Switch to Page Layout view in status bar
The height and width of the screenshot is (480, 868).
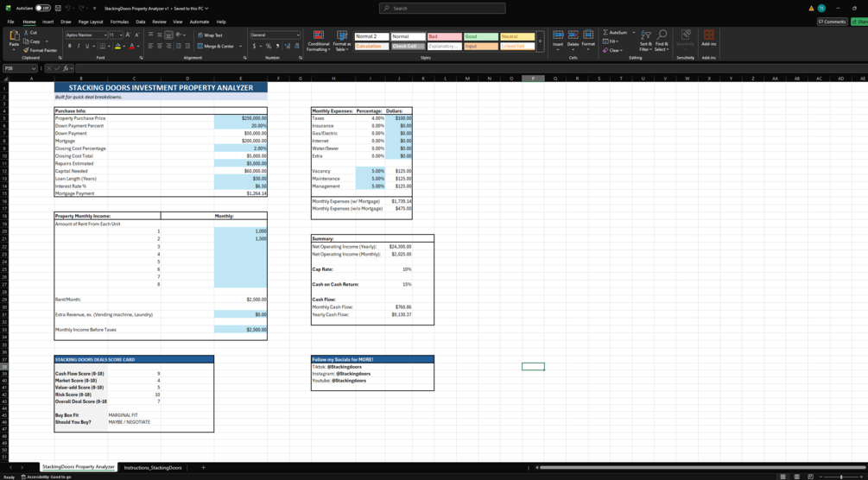pyautogui.click(x=795, y=477)
